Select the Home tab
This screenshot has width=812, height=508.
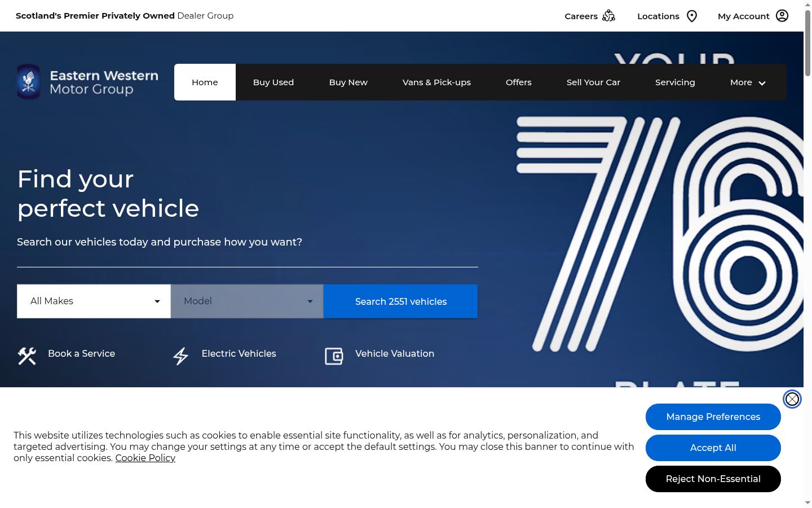[x=205, y=82]
